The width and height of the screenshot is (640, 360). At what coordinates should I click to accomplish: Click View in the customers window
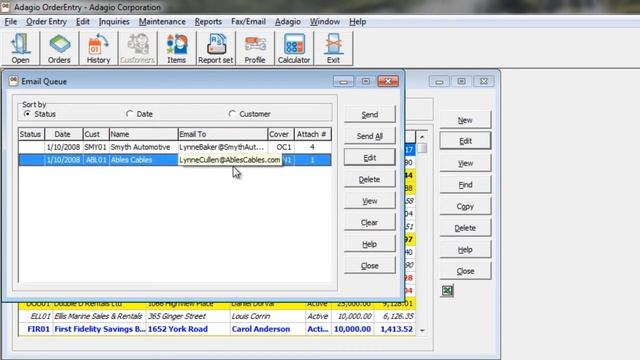(465, 163)
